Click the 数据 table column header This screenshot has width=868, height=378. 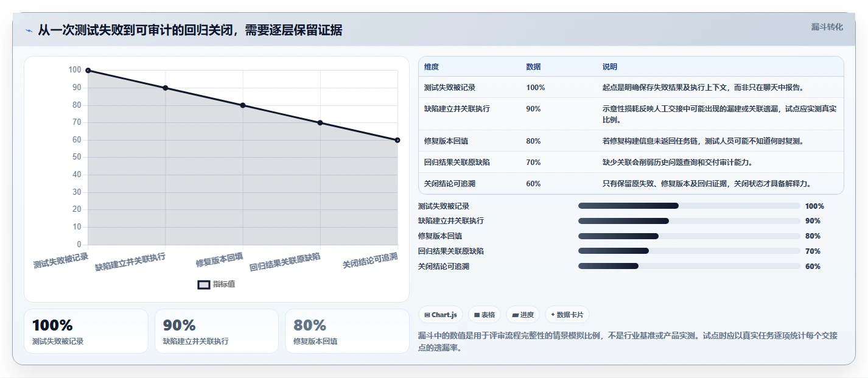(x=533, y=66)
